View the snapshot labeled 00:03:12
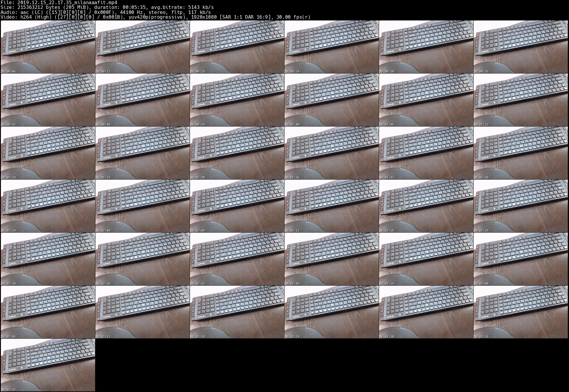 pyautogui.click(x=143, y=312)
